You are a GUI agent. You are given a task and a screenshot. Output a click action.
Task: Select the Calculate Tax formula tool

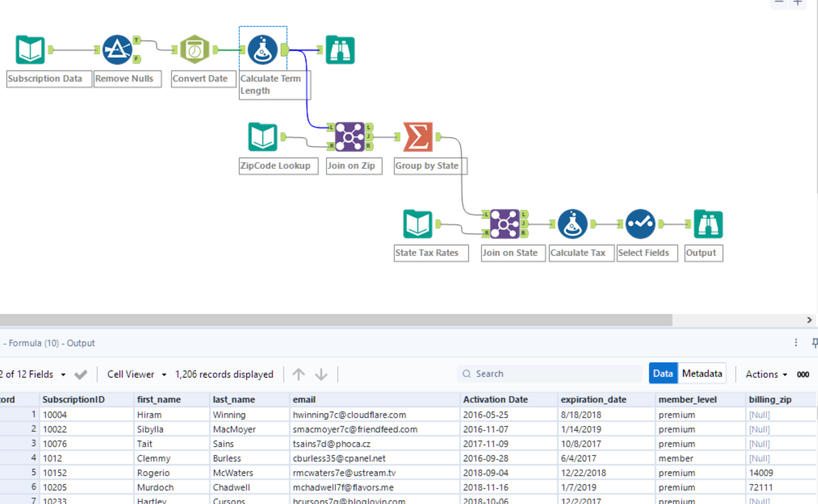coord(572,224)
